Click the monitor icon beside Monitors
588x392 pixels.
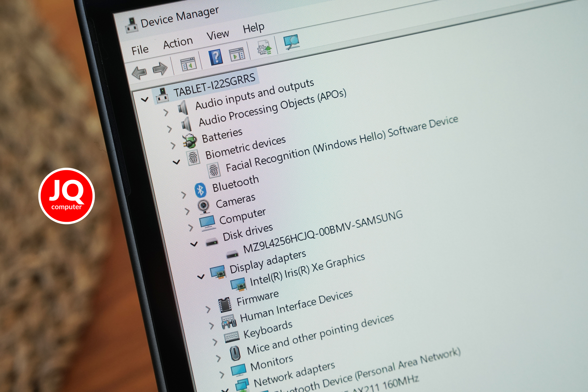point(239,370)
